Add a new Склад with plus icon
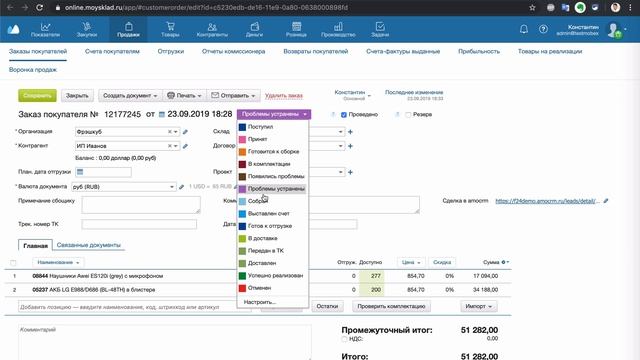The width and height of the screenshot is (640, 360). coord(350,132)
